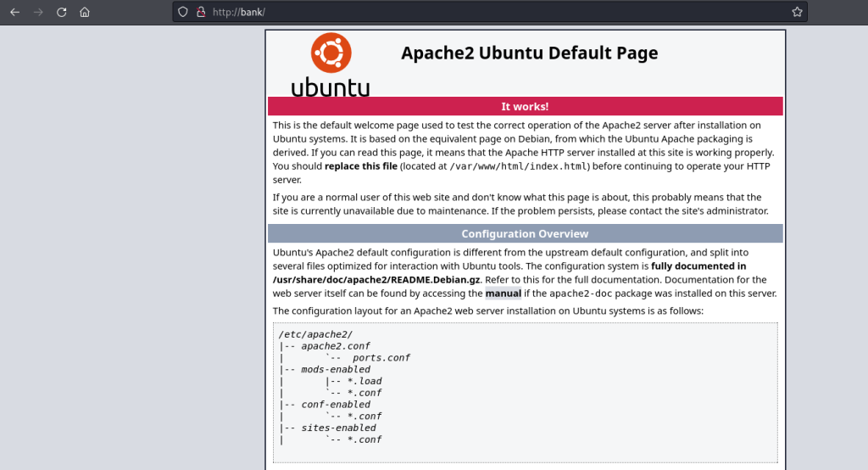Screen dimensions: 868x470
Task: Click the bold text replace this file
Action: click(x=361, y=166)
